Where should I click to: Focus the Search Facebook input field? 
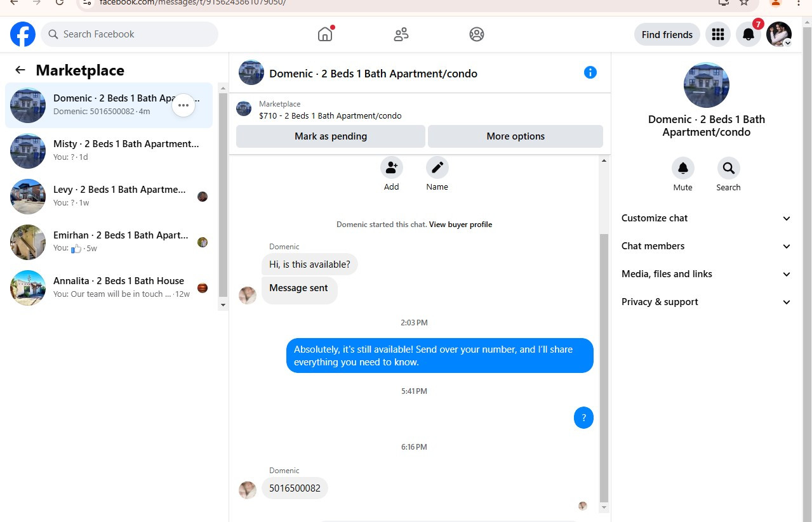click(x=130, y=34)
